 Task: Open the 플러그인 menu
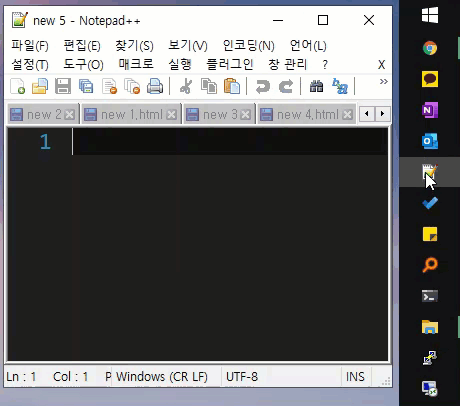point(230,64)
